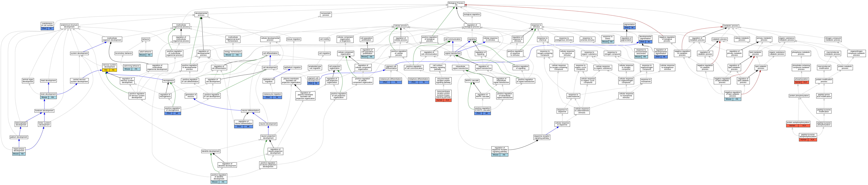The width and height of the screenshot is (868, 185).
Task: Select the 'energy homeostasis' node
Action: (233, 53)
